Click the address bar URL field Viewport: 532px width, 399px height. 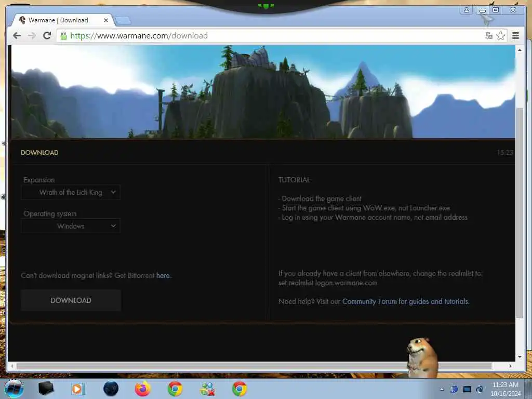[x=271, y=36]
